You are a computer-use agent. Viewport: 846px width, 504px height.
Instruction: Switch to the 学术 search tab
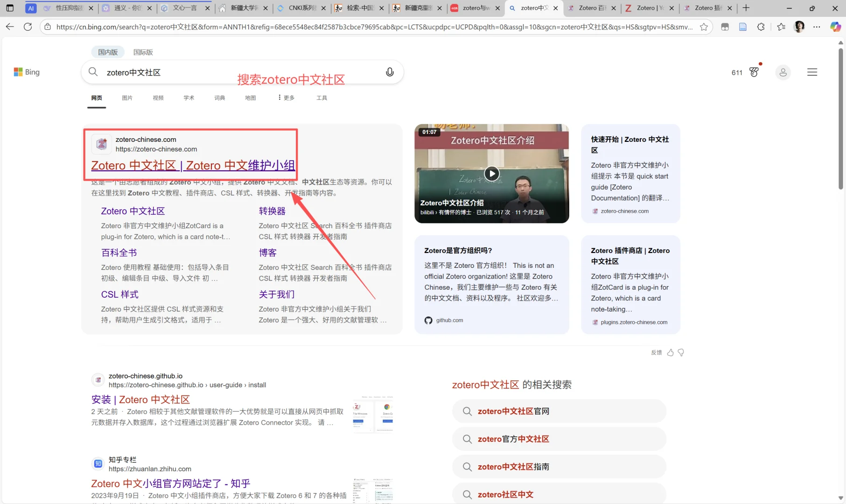[189, 98]
